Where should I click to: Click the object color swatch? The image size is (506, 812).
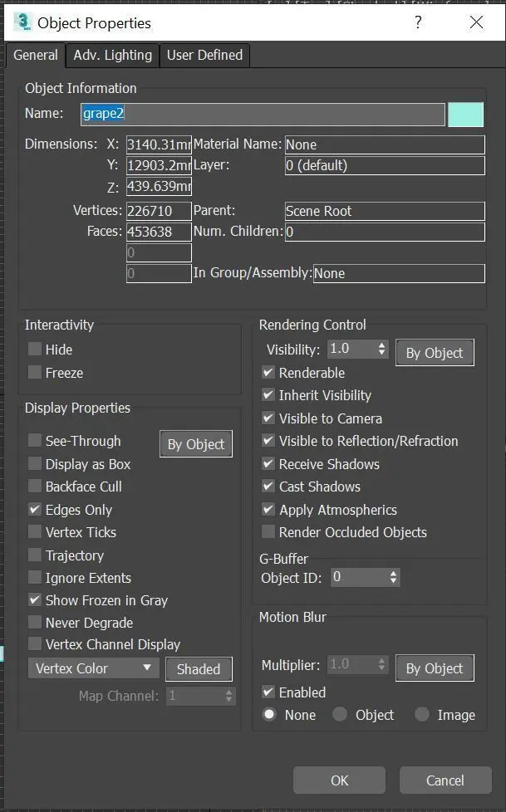tap(465, 114)
